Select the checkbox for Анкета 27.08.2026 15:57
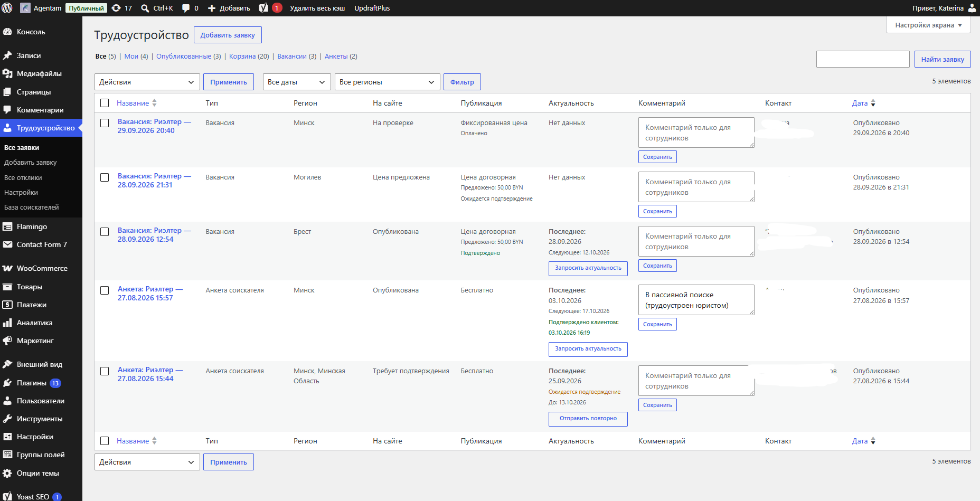980x501 pixels. [x=105, y=290]
